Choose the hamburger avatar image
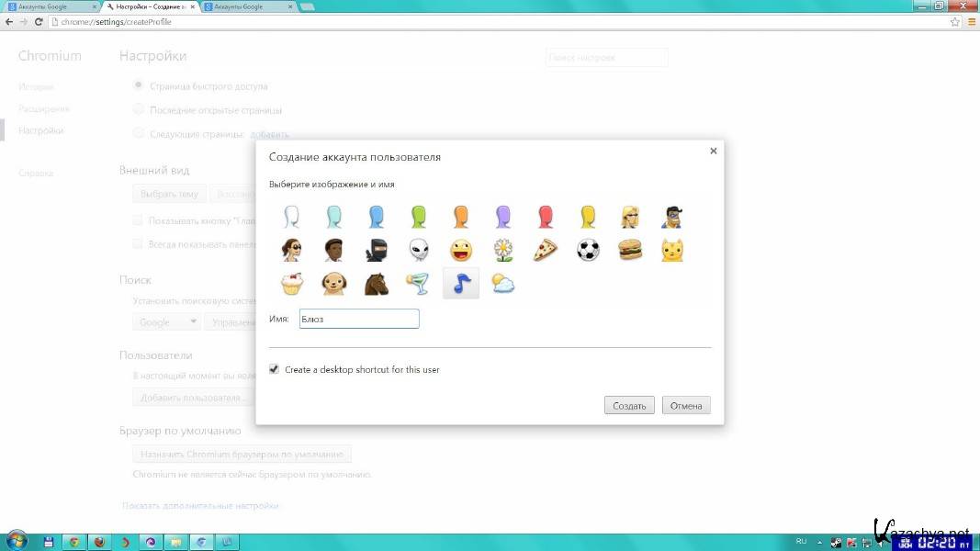The height and width of the screenshot is (551, 980). [x=630, y=250]
